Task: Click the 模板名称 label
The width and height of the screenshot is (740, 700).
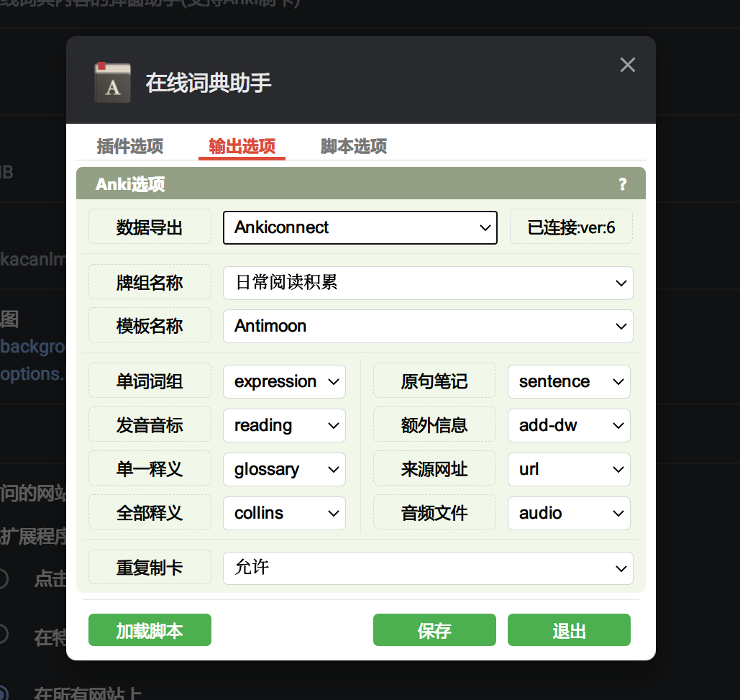Action: coord(150,326)
